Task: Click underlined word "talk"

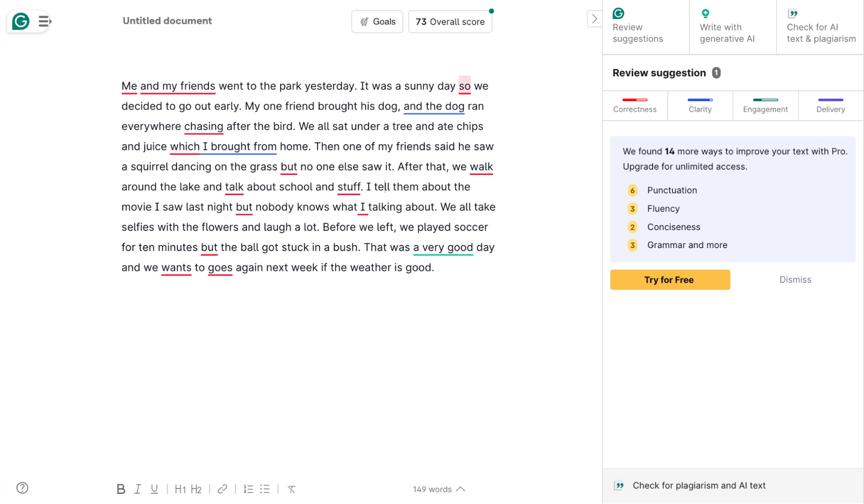Action: (x=234, y=187)
